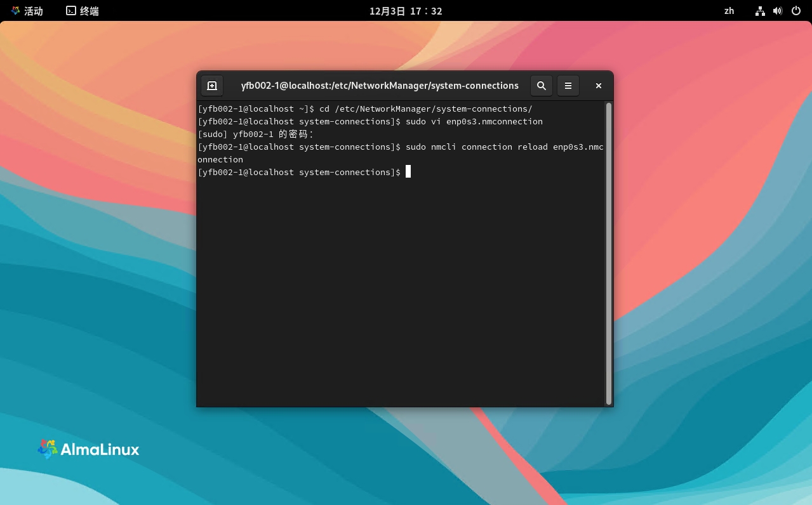Click the terminal window title text

[x=380, y=86]
